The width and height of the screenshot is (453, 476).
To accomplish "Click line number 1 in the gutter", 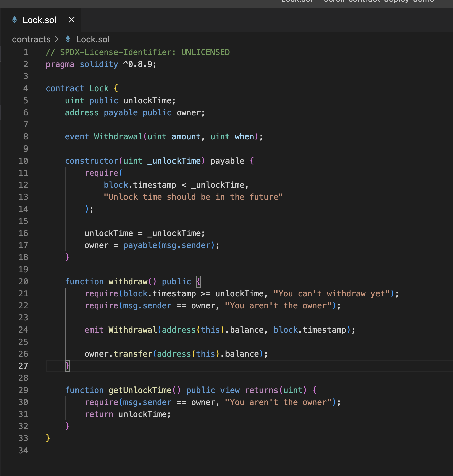I will (26, 52).
